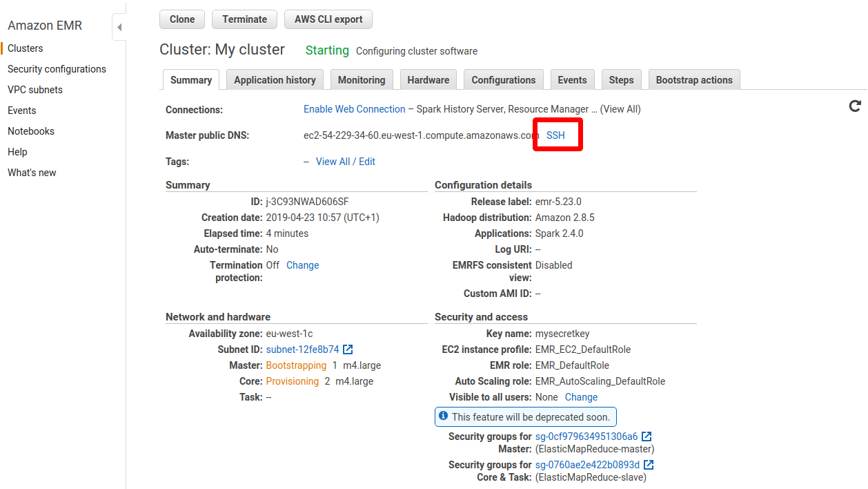Click the key name mysecretkey
Image resolution: width=868 pixels, height=489 pixels.
(x=562, y=334)
